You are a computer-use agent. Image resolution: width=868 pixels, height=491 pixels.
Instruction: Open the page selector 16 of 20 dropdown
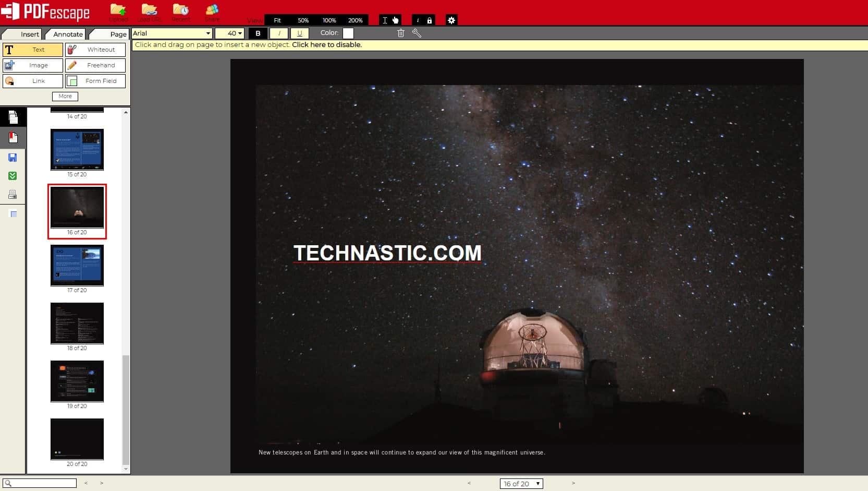(x=521, y=484)
